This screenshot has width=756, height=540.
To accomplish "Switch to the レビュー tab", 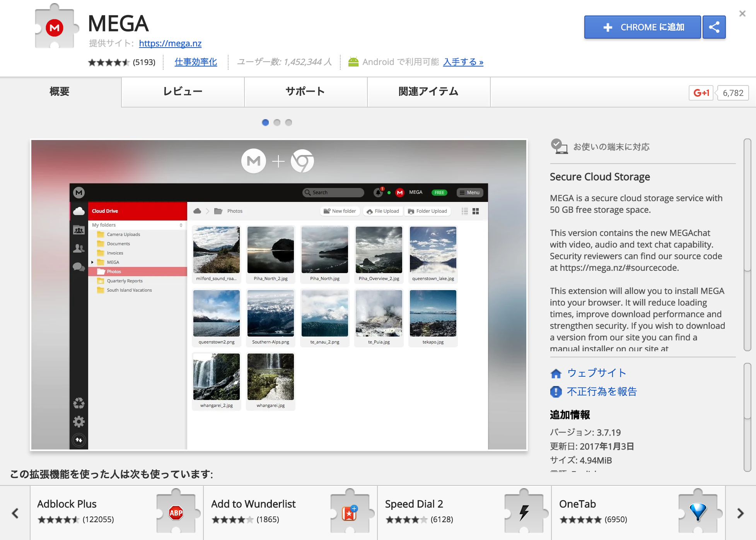I will coord(183,92).
